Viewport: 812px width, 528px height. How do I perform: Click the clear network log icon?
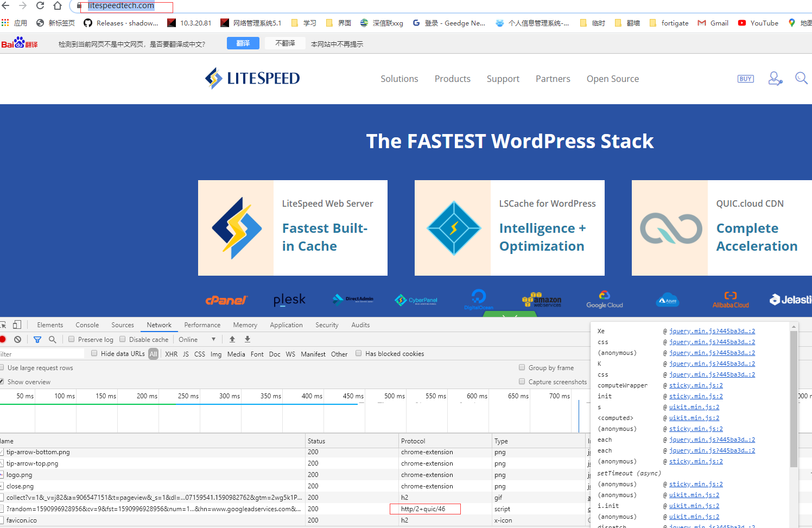click(x=18, y=340)
